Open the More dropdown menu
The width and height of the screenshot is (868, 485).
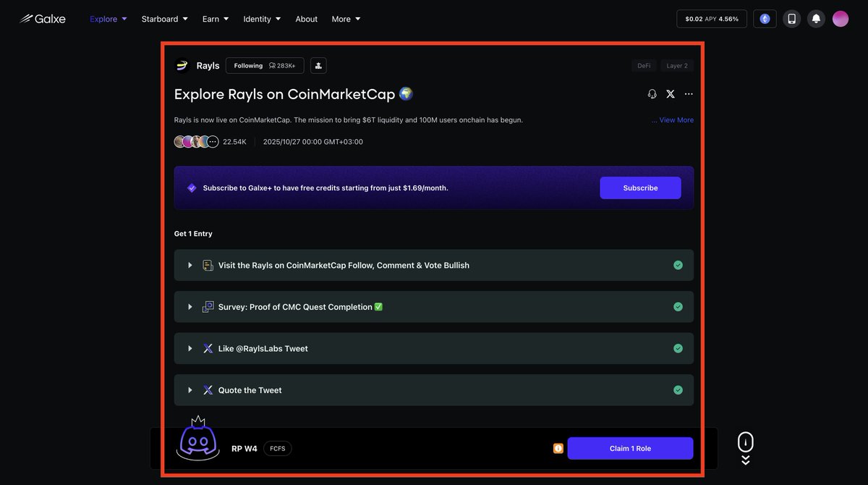point(346,19)
